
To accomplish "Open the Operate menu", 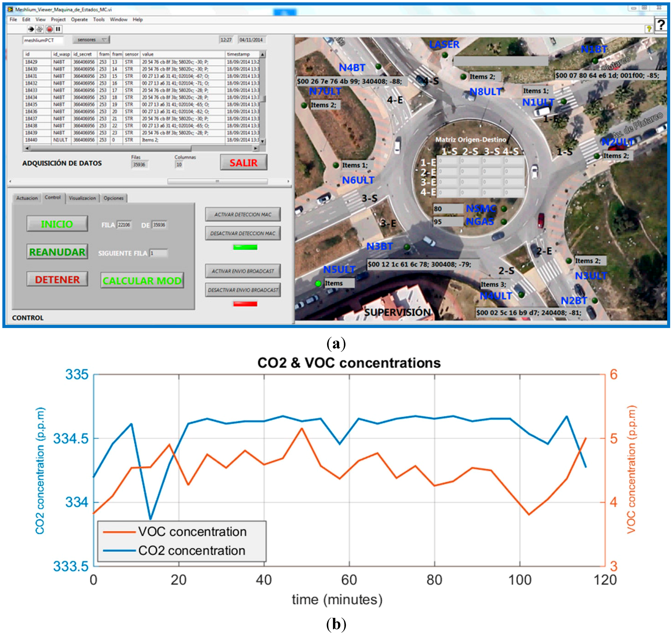I will click(x=79, y=20).
